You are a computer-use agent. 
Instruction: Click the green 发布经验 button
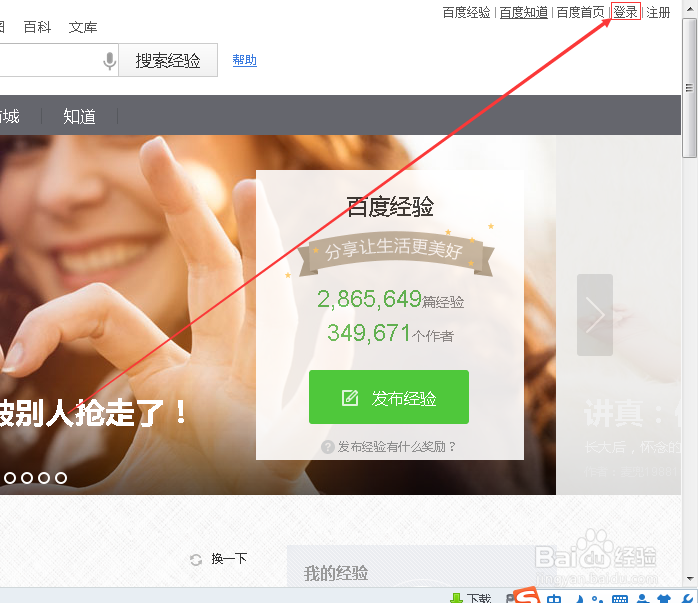click(x=389, y=397)
